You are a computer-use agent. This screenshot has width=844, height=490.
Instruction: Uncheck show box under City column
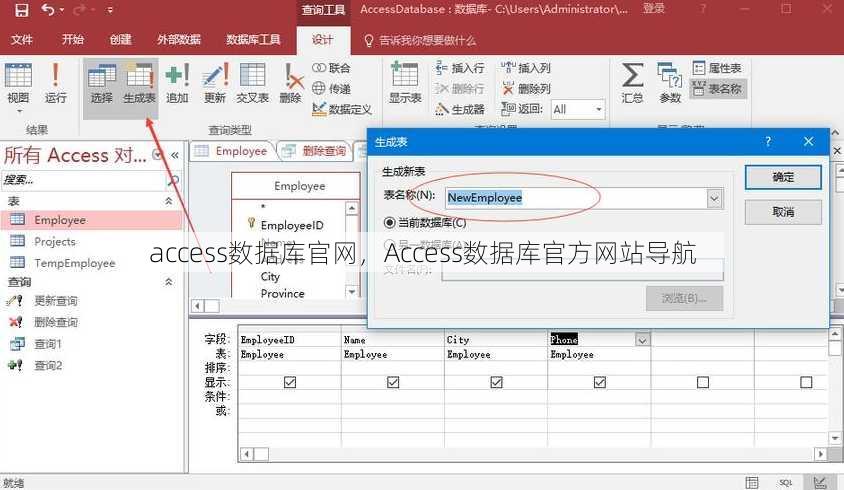click(x=496, y=382)
